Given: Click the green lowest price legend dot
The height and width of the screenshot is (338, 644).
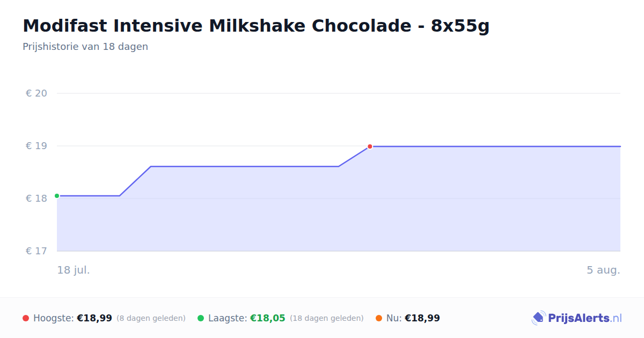Looking at the screenshot, I should pos(201,318).
